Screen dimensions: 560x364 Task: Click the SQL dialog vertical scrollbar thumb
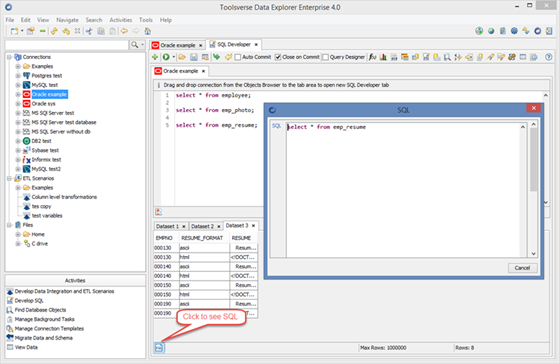click(x=533, y=159)
